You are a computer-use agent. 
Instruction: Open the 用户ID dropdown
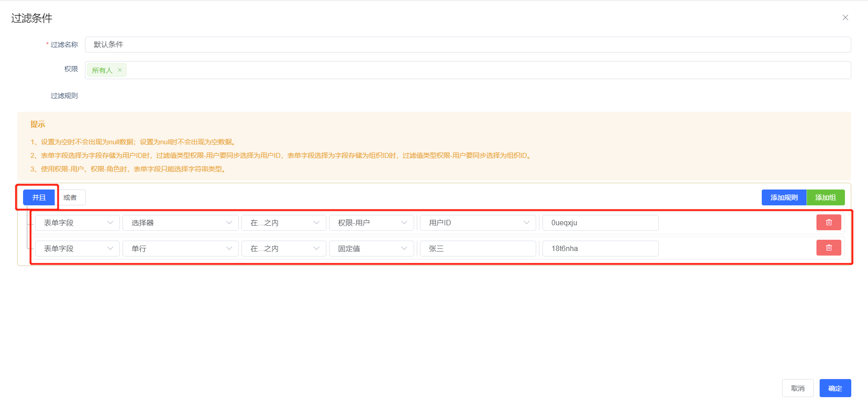click(x=478, y=223)
